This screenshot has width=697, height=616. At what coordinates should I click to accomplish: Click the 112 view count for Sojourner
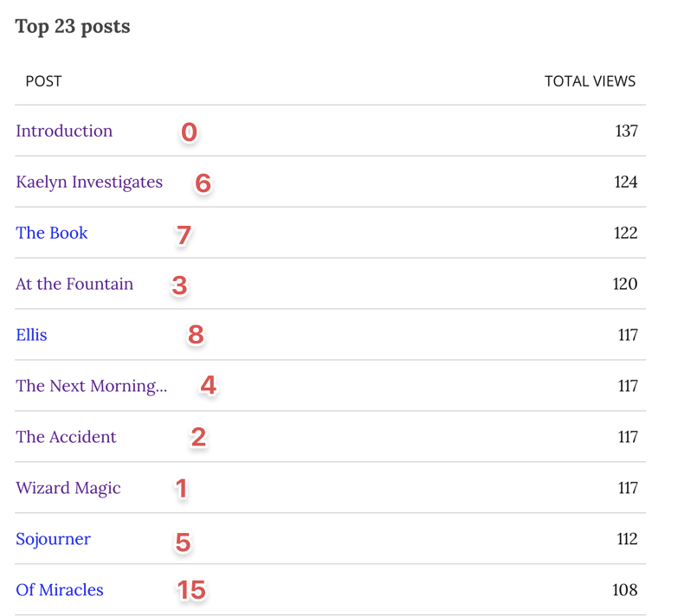625,540
